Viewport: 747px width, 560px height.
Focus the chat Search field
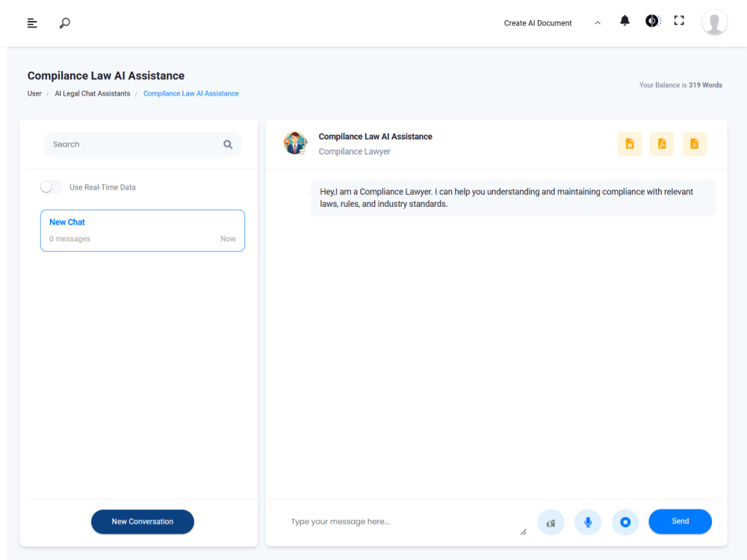143,144
